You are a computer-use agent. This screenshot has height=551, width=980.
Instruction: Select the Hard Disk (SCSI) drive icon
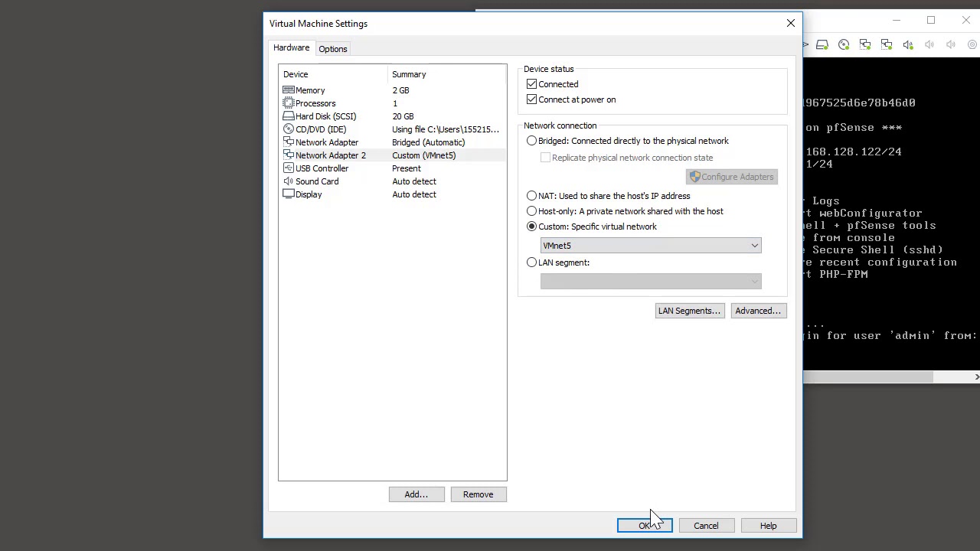(289, 116)
